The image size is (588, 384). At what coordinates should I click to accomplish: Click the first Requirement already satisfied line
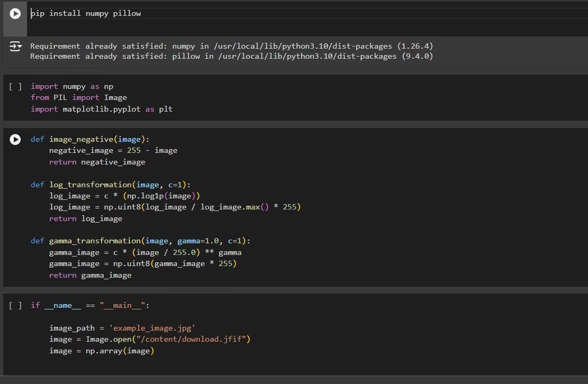(159, 45)
